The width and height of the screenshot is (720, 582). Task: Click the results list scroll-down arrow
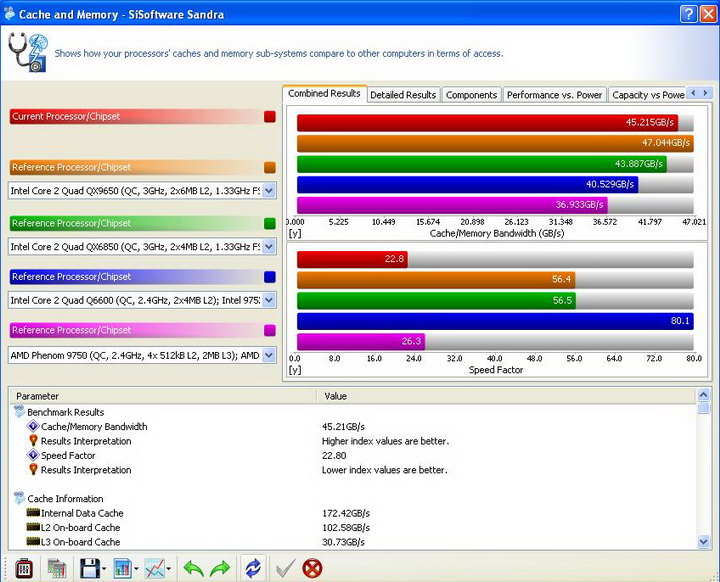[703, 542]
